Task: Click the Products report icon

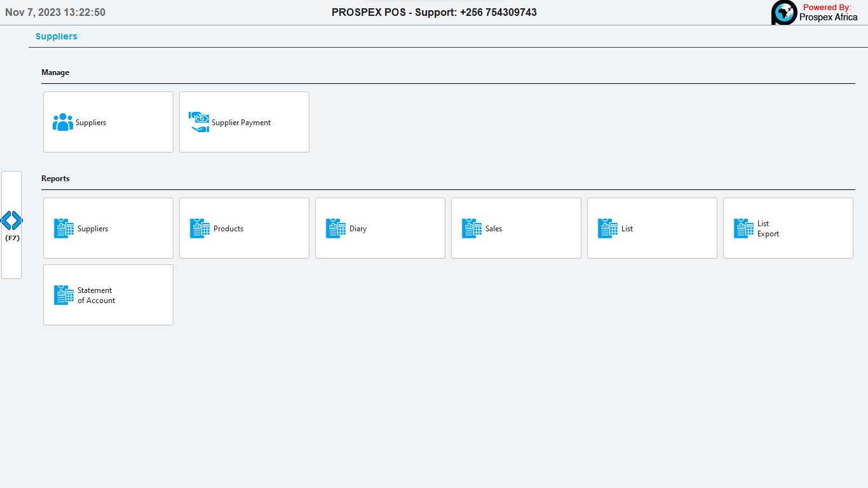Action: pos(200,228)
